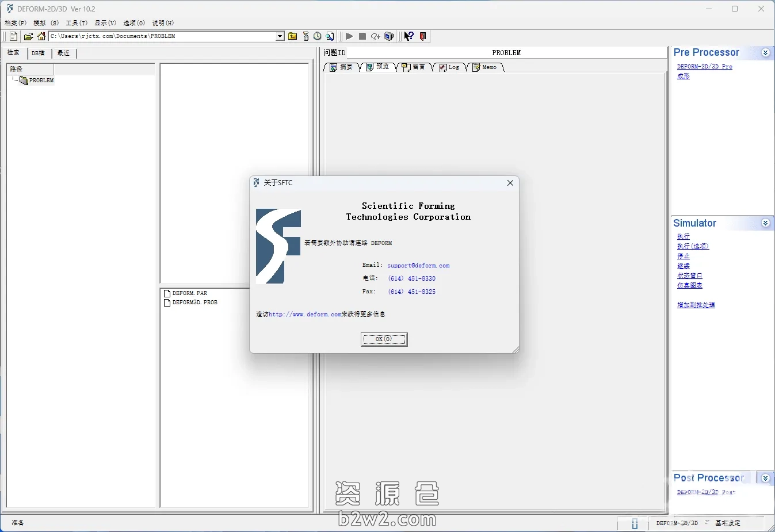Screen dimensions: 775x532
Task: Collapse the Simulator panel chevron
Action: point(765,223)
